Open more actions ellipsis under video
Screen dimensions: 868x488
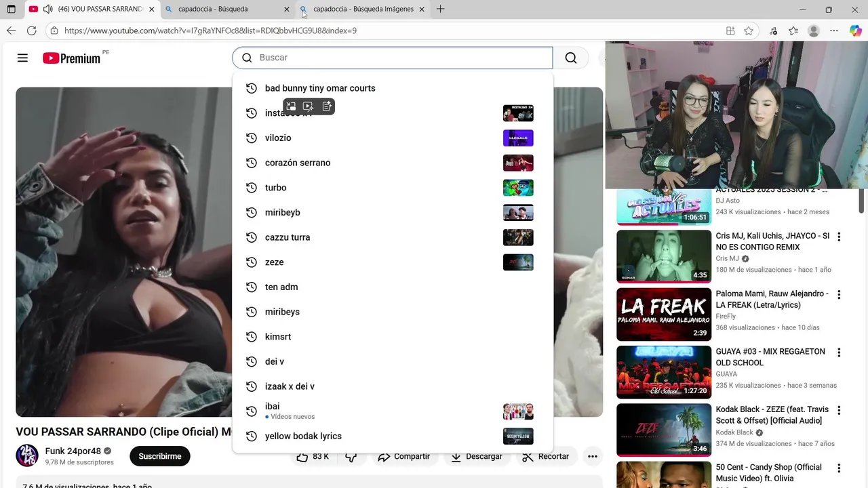point(593,457)
